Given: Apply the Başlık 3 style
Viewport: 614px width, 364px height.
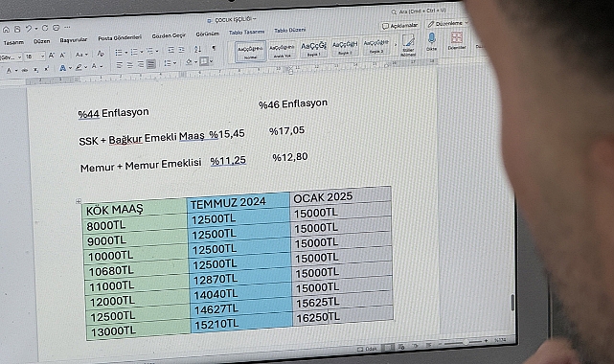Looking at the screenshot, I should (375, 45).
